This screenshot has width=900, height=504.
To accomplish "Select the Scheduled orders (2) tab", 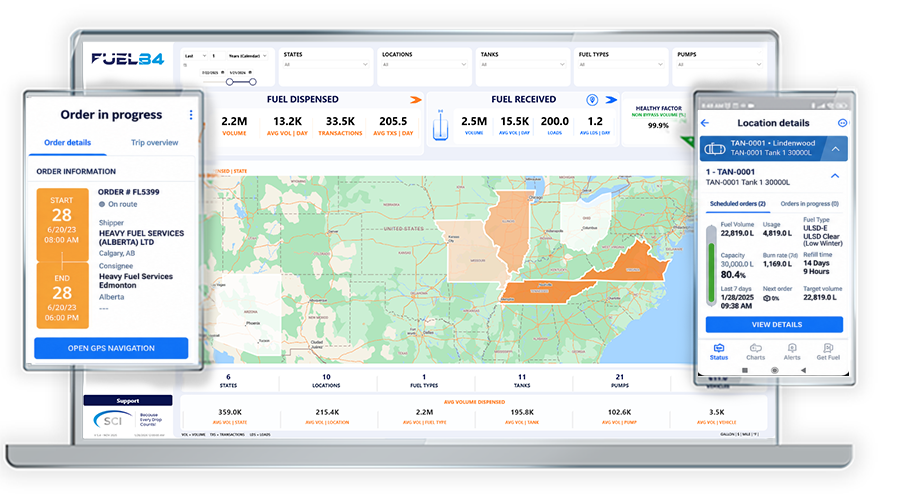I will click(x=738, y=204).
